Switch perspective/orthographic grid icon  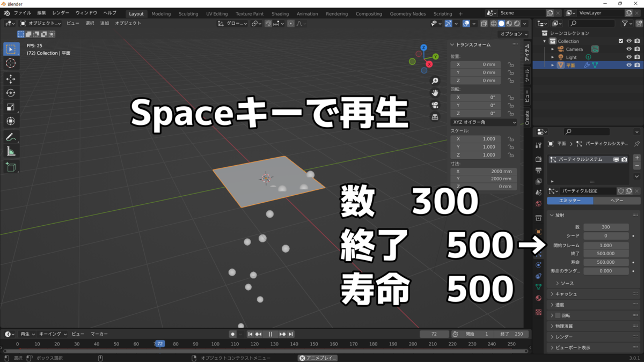pyautogui.click(x=435, y=116)
